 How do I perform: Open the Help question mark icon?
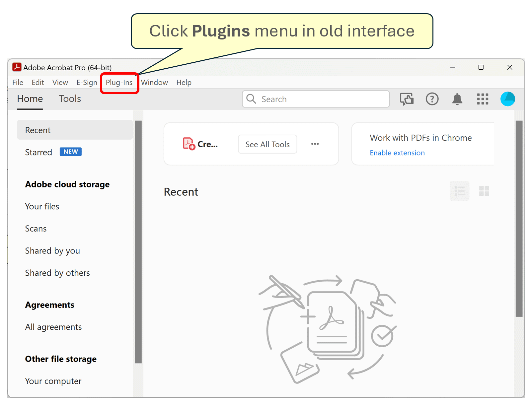(432, 99)
